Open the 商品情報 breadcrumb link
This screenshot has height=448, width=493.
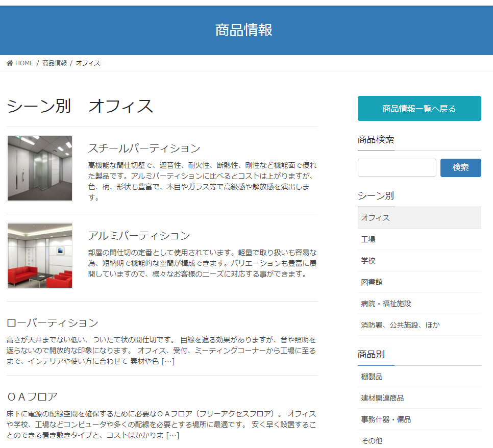click(x=55, y=63)
